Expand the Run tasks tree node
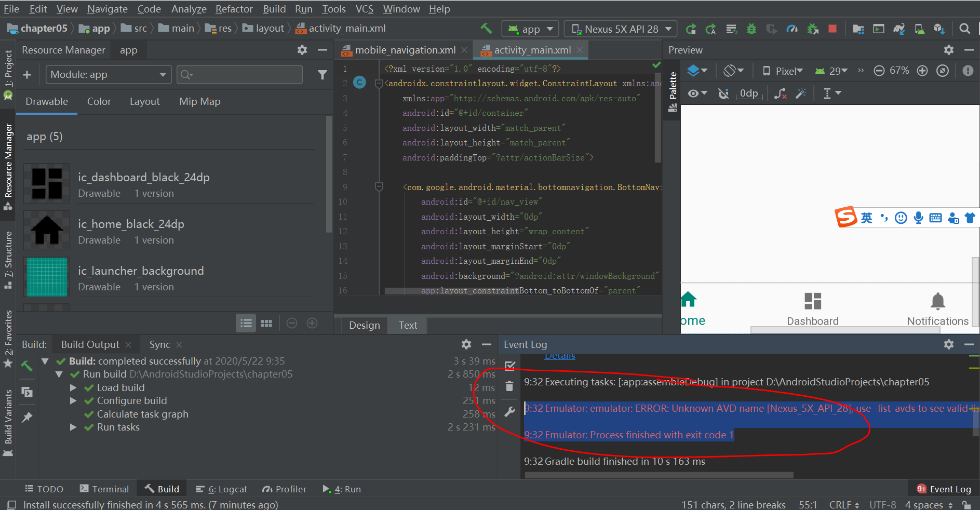Viewport: 980px width, 510px height. coord(73,427)
